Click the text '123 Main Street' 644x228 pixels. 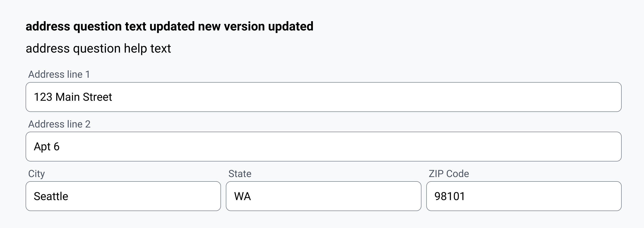(x=74, y=97)
